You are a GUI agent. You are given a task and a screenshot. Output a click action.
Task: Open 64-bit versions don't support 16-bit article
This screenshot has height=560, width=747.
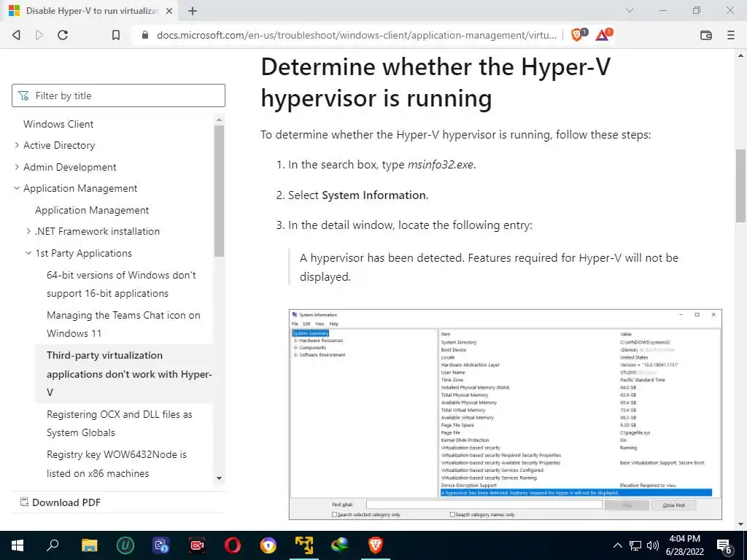pyautogui.click(x=121, y=284)
